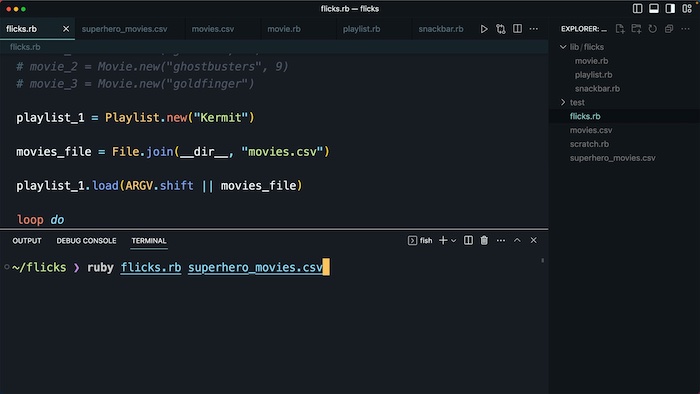
Task: Collapse all folders in Explorer
Action: click(x=669, y=29)
